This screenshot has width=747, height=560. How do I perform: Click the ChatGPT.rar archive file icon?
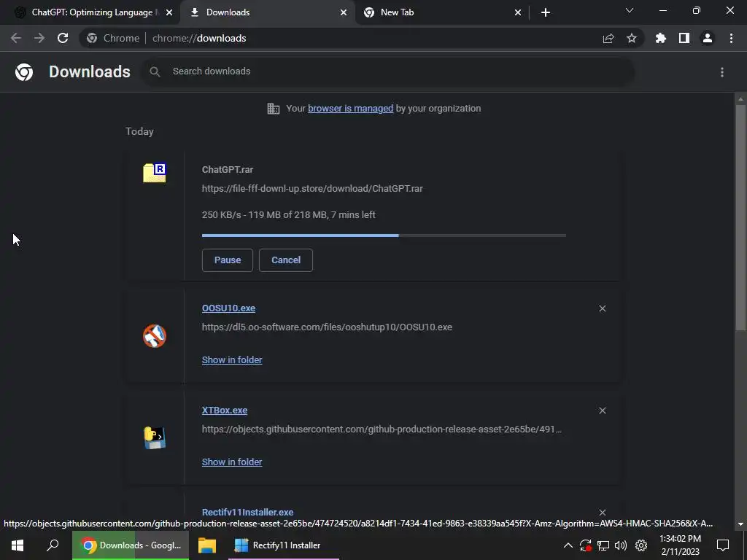coord(155,172)
